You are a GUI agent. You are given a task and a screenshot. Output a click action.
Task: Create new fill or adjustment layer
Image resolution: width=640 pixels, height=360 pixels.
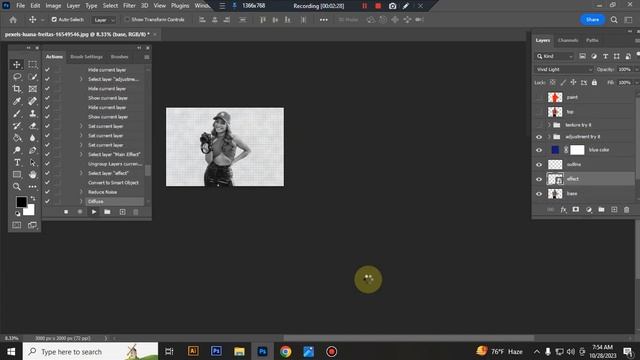[x=589, y=209]
